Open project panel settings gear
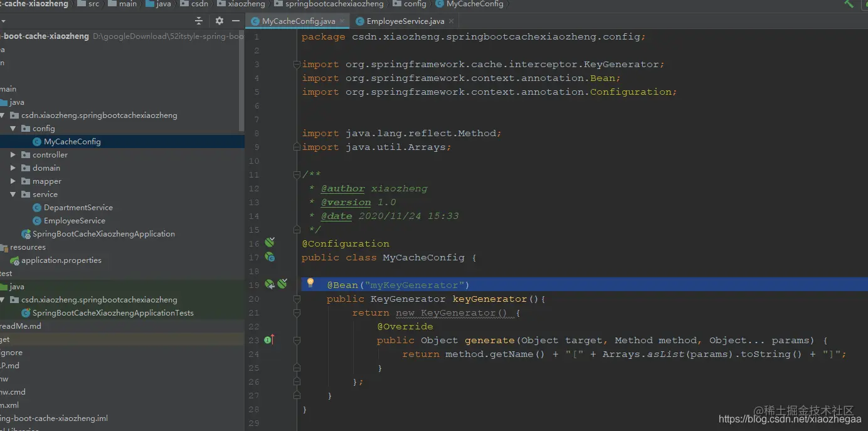This screenshot has height=431, width=868. 219,21
